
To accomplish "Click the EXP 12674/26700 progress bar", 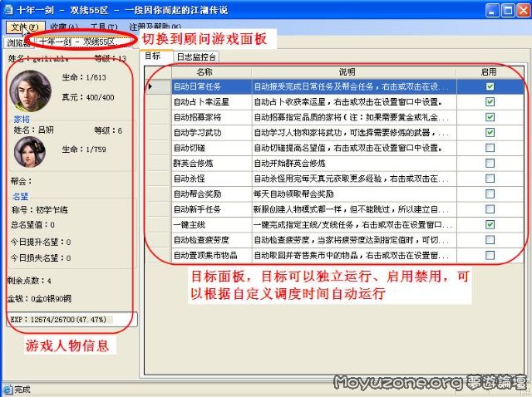I will click(x=72, y=320).
